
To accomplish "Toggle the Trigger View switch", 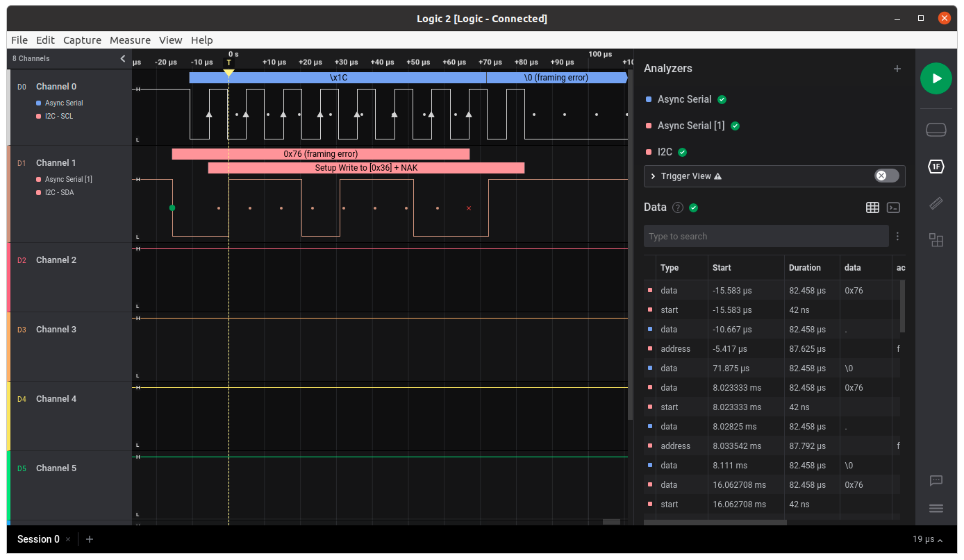I will coord(886,176).
